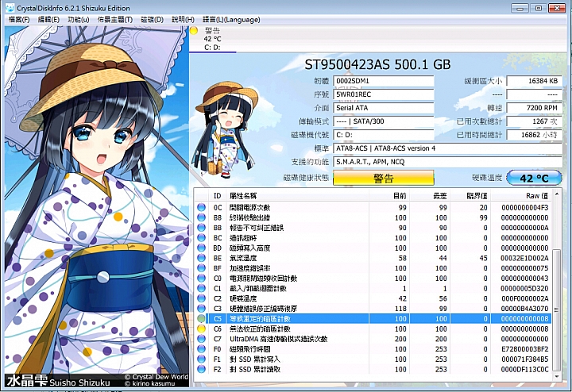Open the 說明(H) menu
This screenshot has width=572, height=392.
(x=183, y=20)
